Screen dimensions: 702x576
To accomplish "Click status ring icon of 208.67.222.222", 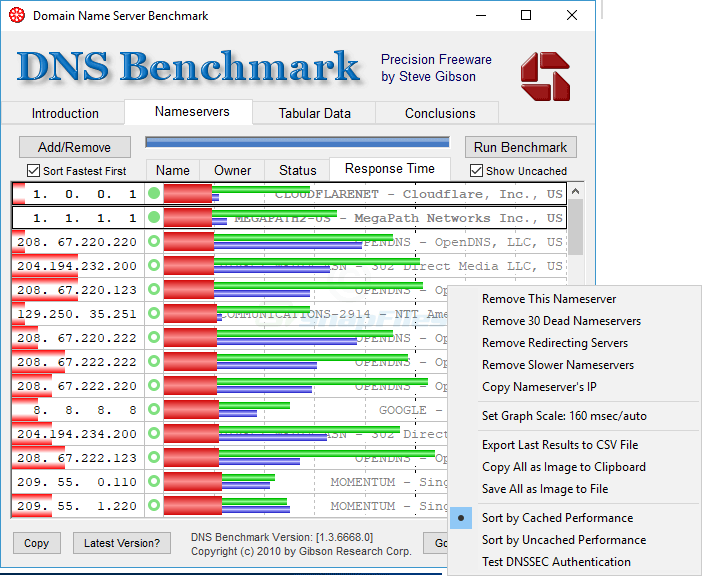I will point(154,361).
